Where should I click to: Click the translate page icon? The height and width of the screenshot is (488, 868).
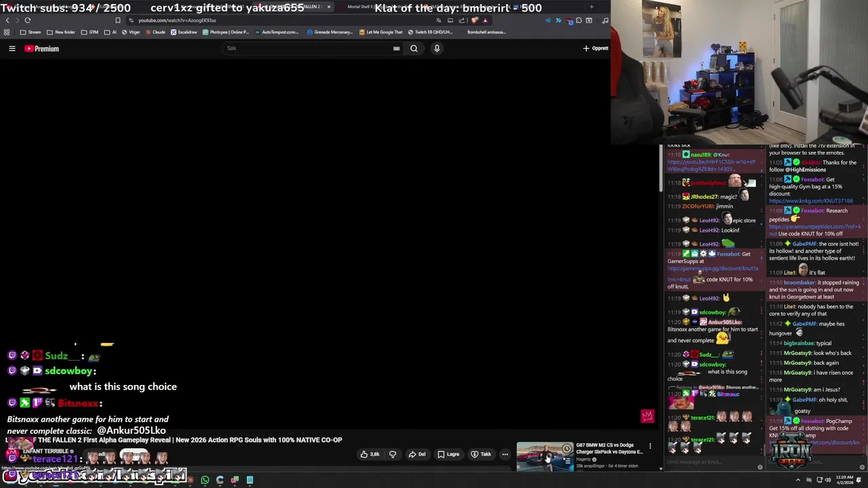(x=439, y=20)
